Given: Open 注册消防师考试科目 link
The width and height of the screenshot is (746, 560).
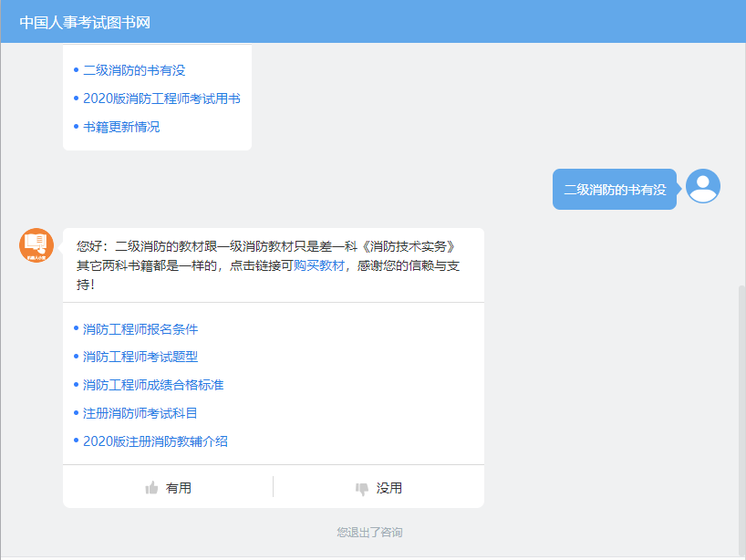Looking at the screenshot, I should tap(140, 413).
